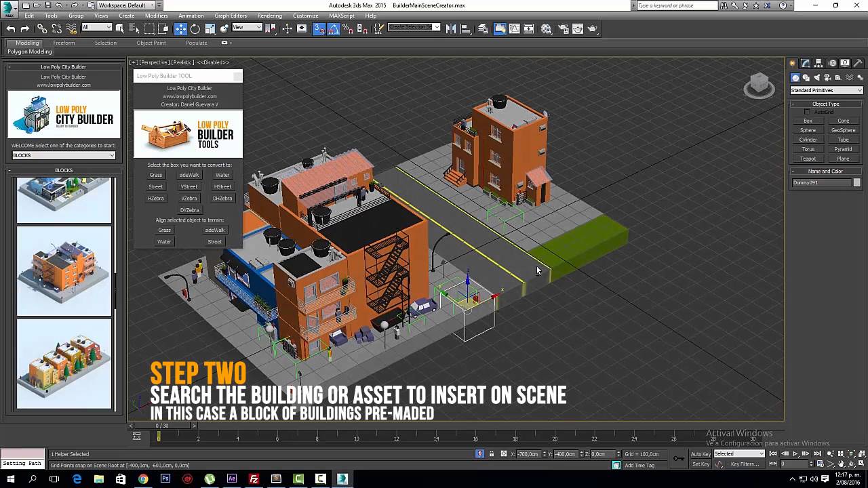Screen dimensions: 868x488
Task: Collapse the Object Type rollout
Action: pyautogui.click(x=825, y=104)
